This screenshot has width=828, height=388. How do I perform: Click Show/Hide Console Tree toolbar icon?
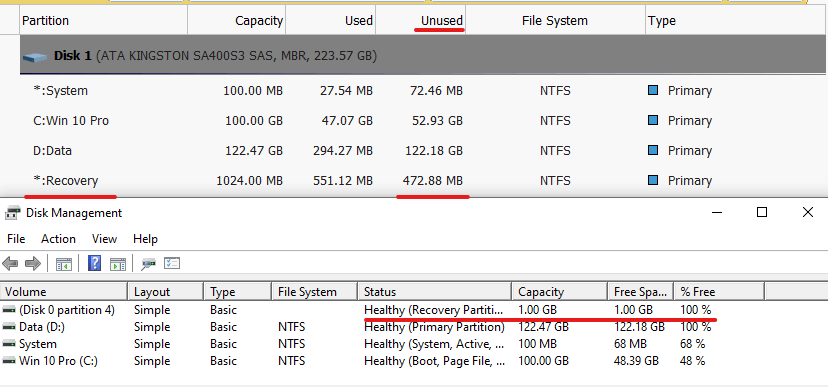(x=64, y=263)
